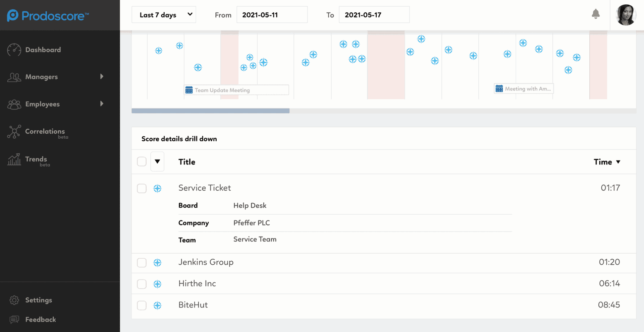This screenshot has height=332, width=644.
Task: Check the Jenkins Group row checkbox
Action: click(x=142, y=263)
